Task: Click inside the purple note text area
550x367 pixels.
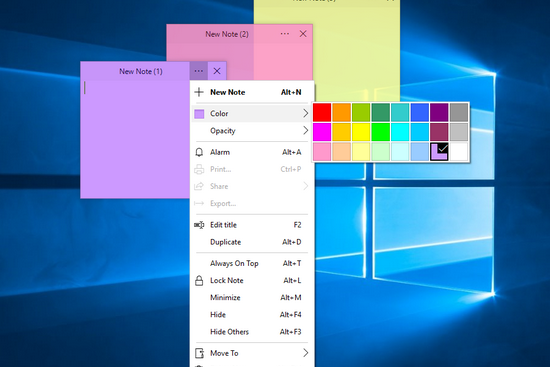Action: point(135,139)
